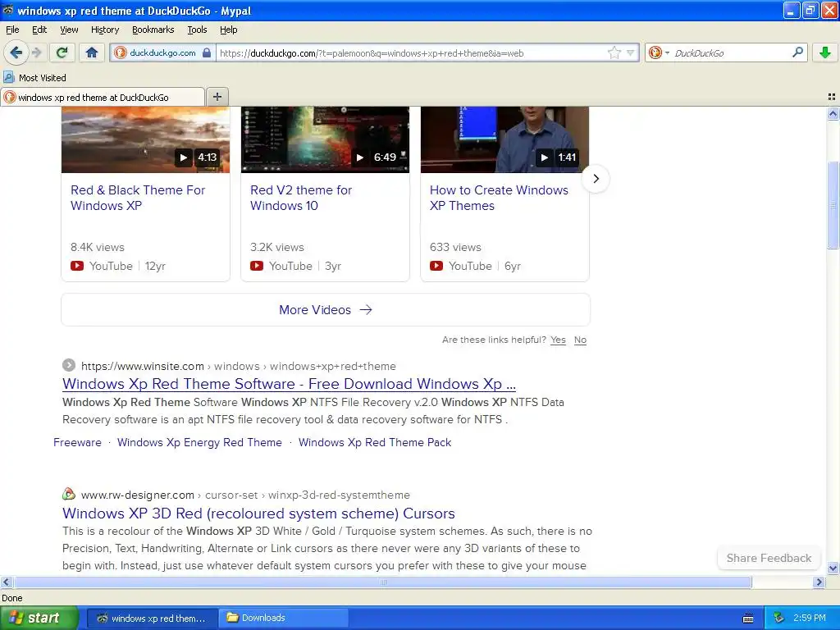The width and height of the screenshot is (840, 630).
Task: Click the rw-designer.com result favicon
Action: click(x=69, y=494)
